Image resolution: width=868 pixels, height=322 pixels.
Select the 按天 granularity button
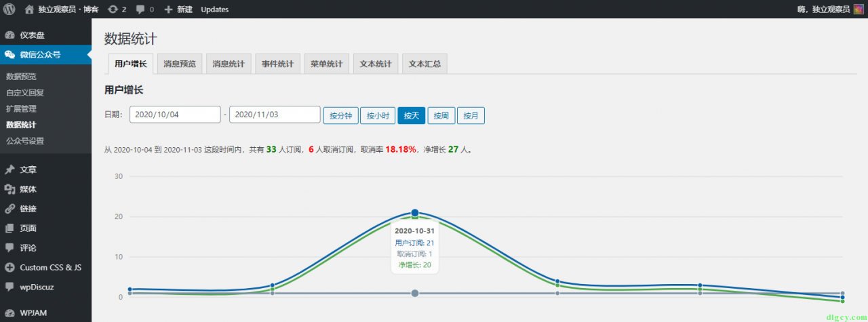[412, 115]
